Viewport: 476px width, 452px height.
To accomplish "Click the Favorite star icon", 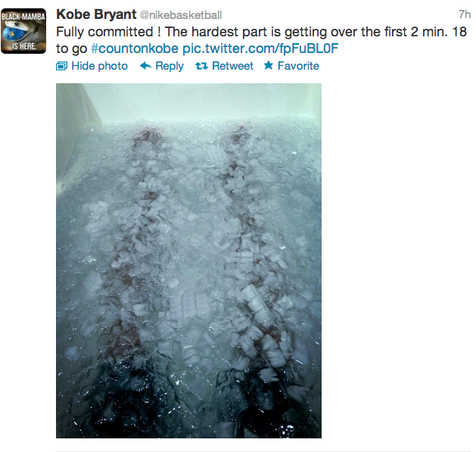I will [269, 65].
